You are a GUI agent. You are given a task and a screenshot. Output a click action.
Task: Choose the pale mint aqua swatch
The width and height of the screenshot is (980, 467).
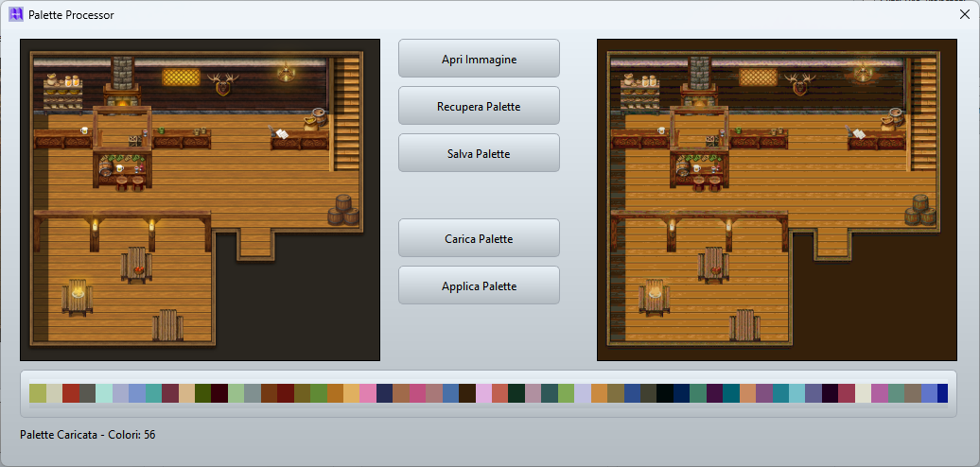point(104,393)
